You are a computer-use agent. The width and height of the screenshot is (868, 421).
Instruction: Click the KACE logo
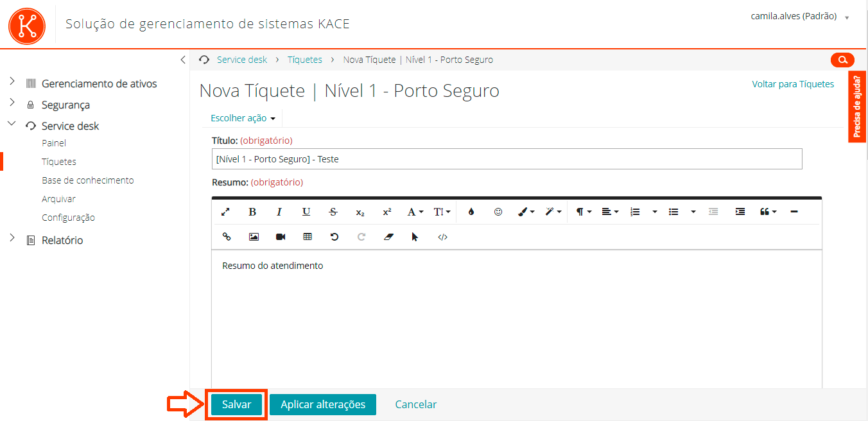[27, 26]
